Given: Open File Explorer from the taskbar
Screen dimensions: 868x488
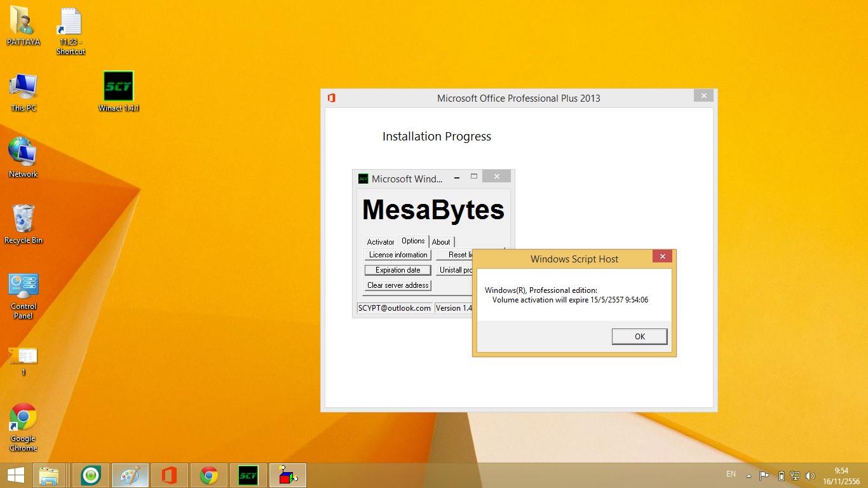Looking at the screenshot, I should pos(49,475).
